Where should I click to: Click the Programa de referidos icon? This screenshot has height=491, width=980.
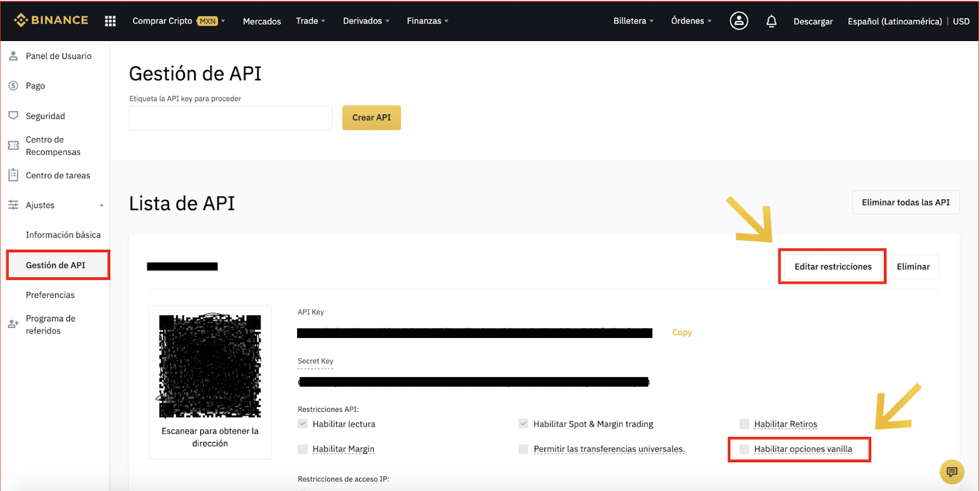coord(13,324)
